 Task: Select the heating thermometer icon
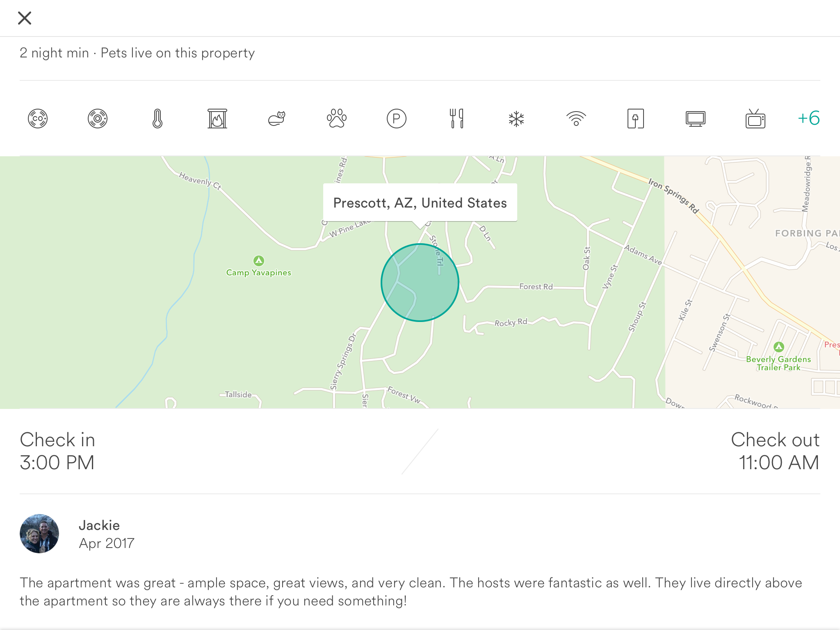157,119
